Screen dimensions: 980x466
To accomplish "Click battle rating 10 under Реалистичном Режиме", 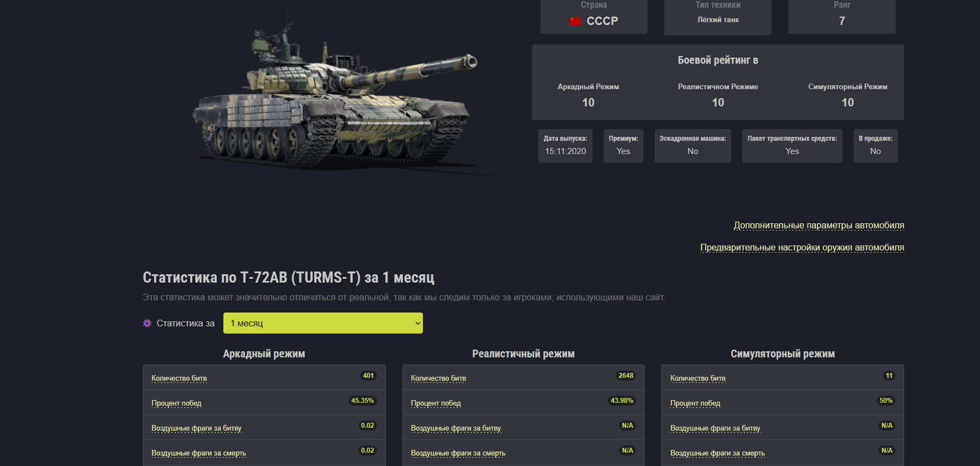I will (x=718, y=103).
